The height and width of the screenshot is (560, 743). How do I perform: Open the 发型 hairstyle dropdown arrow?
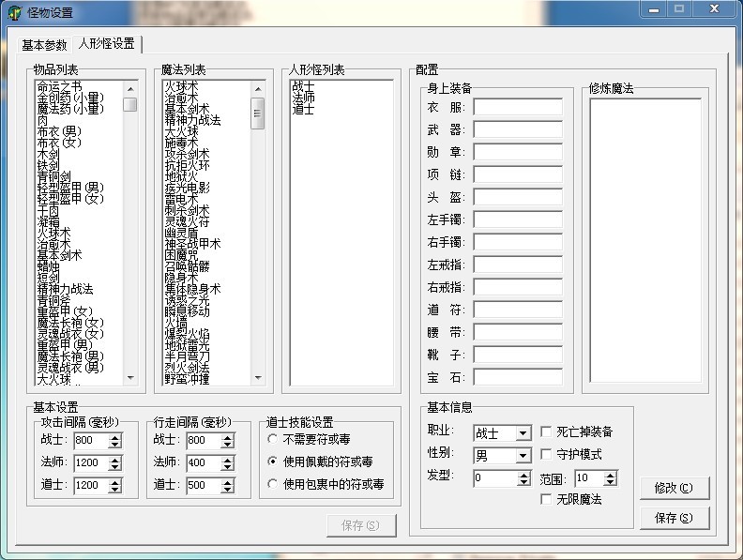coord(523,478)
